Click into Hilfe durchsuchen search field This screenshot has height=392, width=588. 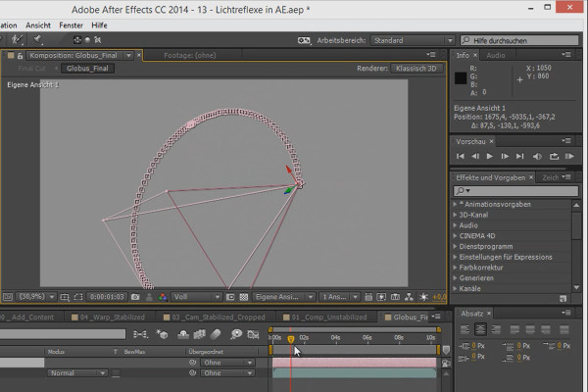point(519,40)
